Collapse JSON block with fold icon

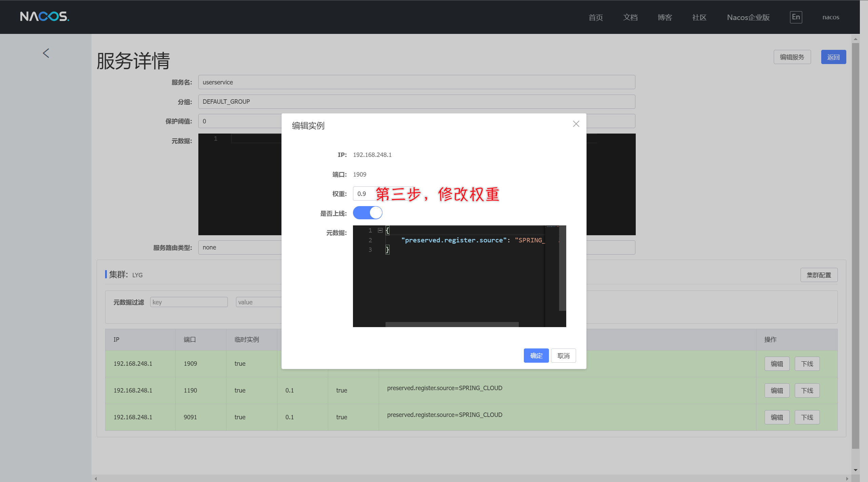pyautogui.click(x=380, y=230)
